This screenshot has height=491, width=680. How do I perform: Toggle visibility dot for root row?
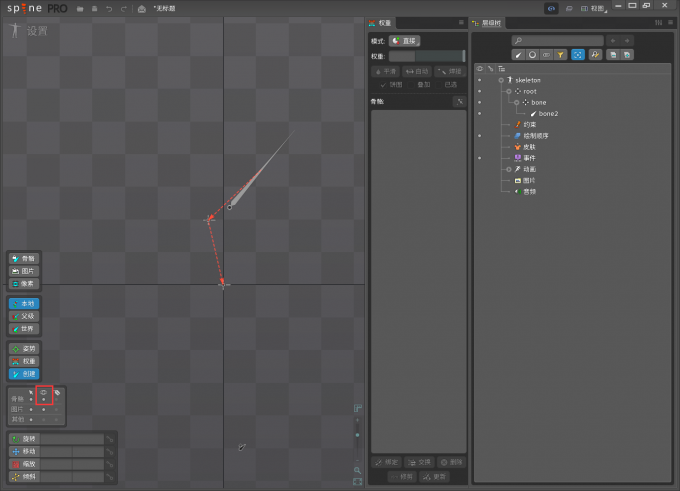click(x=479, y=92)
